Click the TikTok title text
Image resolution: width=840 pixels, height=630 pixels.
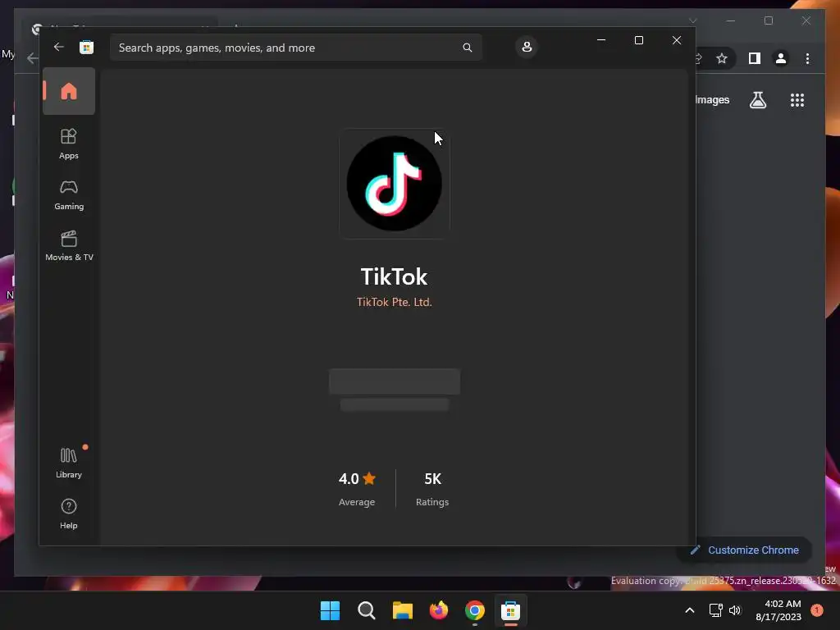pos(395,277)
